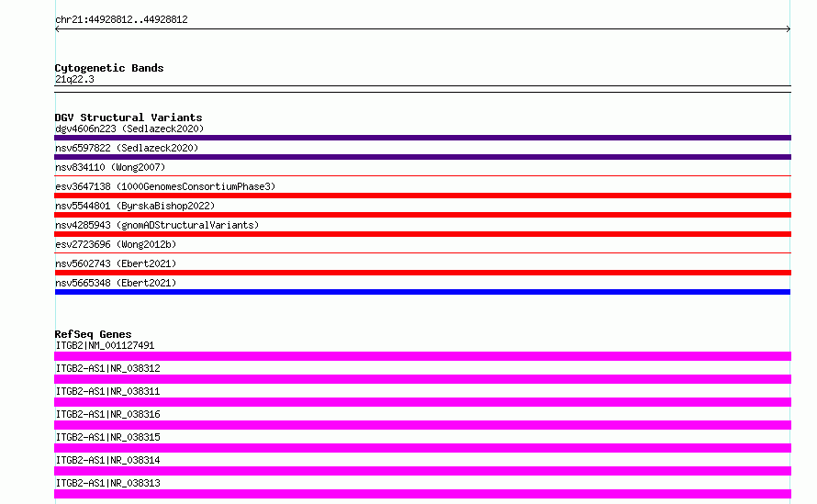The height and width of the screenshot is (504, 817).
Task: Click the magenta bar under ITGB2-AS1|NR_038312
Action: coord(422,379)
